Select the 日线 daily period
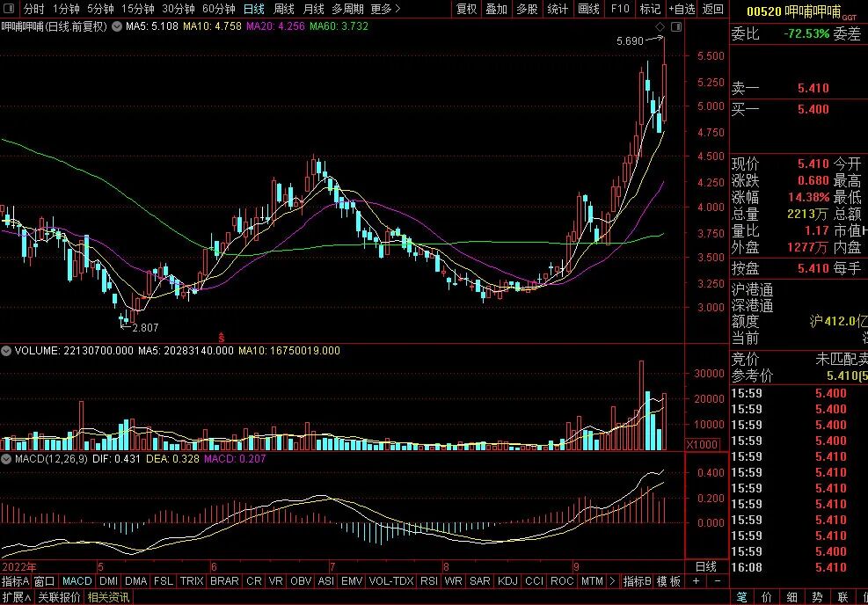868x605 pixels. (254, 9)
